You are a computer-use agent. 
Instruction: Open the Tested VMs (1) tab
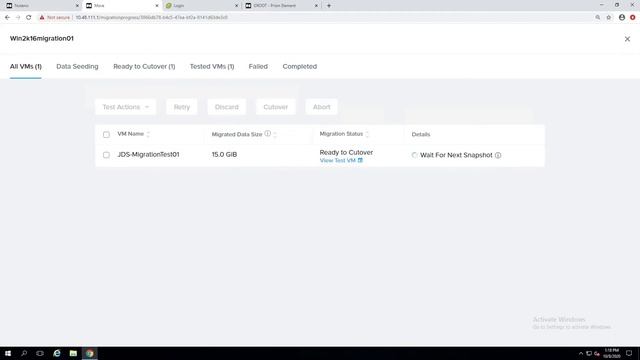coord(212,66)
